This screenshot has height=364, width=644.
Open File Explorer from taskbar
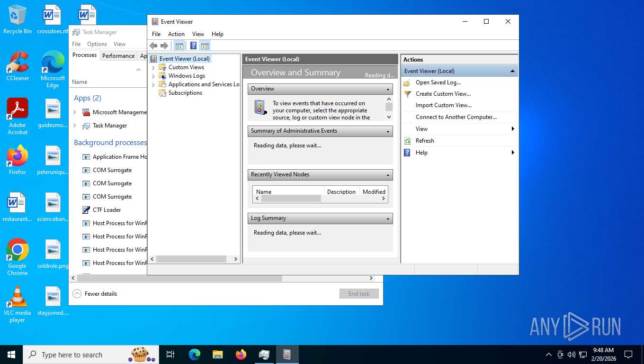click(x=218, y=355)
